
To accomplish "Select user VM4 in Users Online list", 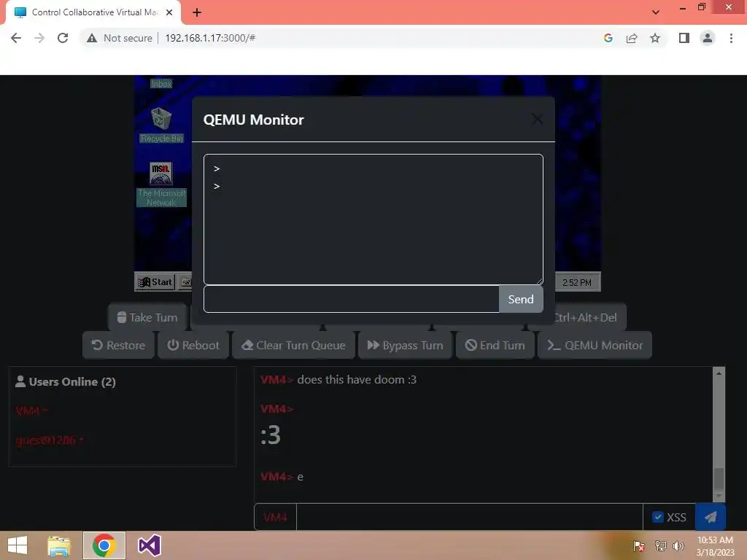I will [31, 411].
